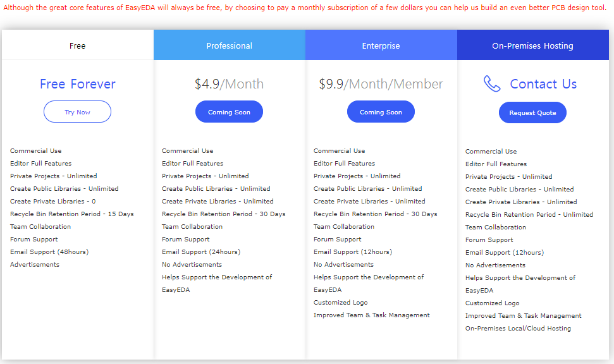Click Coming Soon under the Enterprise plan
Viewport: 614px width, 364px height.
pyautogui.click(x=381, y=112)
